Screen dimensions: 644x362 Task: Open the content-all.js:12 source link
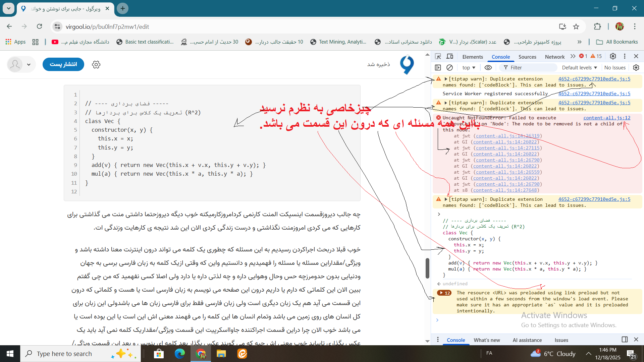pyautogui.click(x=606, y=118)
